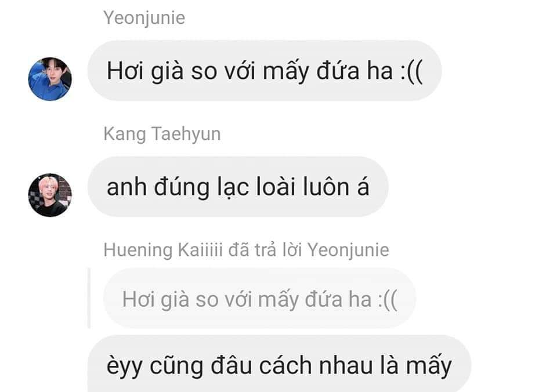Viewport: 557px width, 392px height.
Task: Click the ":((" emoticon in the quoted message
Action: 388,299
